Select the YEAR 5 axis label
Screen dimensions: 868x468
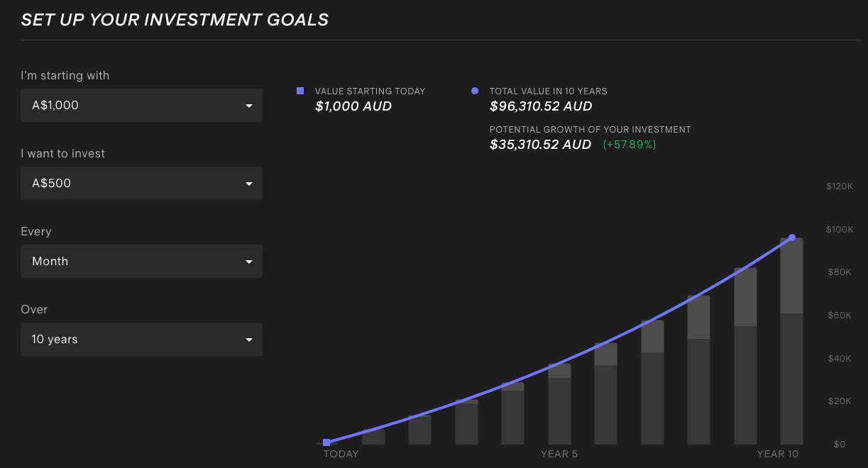click(x=559, y=454)
